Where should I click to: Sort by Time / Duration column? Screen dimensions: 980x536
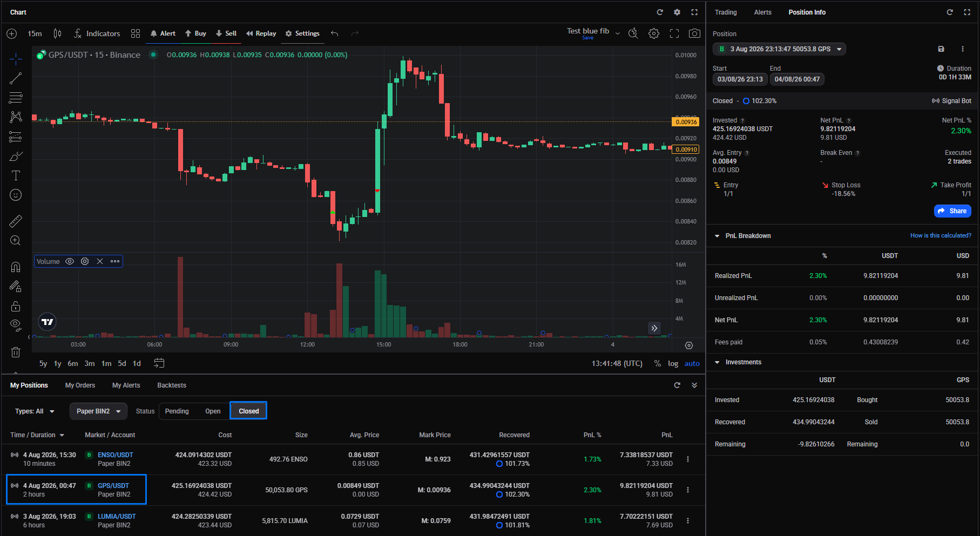pyautogui.click(x=37, y=435)
